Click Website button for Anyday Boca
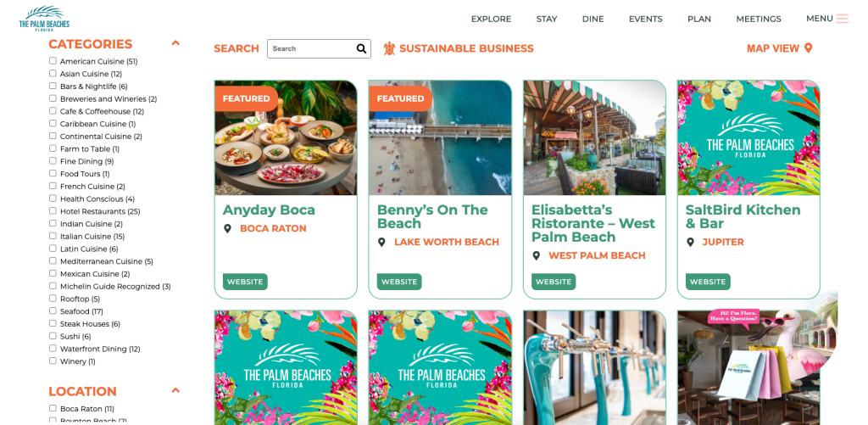868x425 pixels. pyautogui.click(x=245, y=282)
